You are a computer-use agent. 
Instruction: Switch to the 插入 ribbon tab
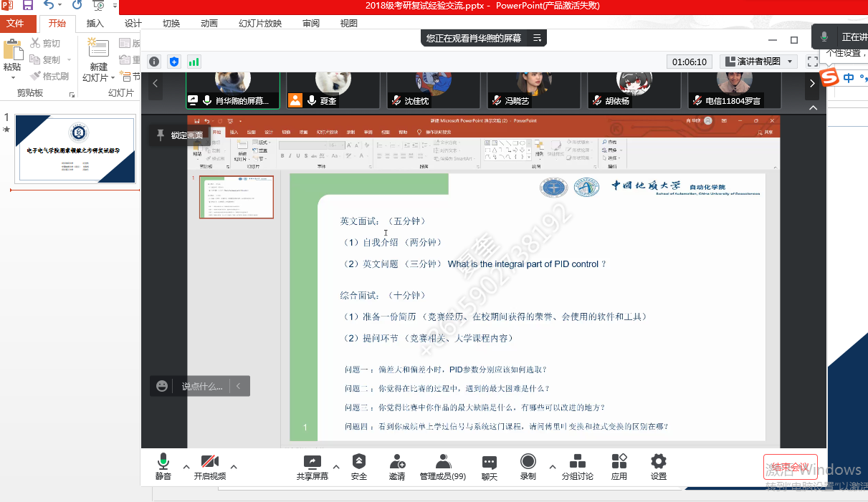[95, 24]
